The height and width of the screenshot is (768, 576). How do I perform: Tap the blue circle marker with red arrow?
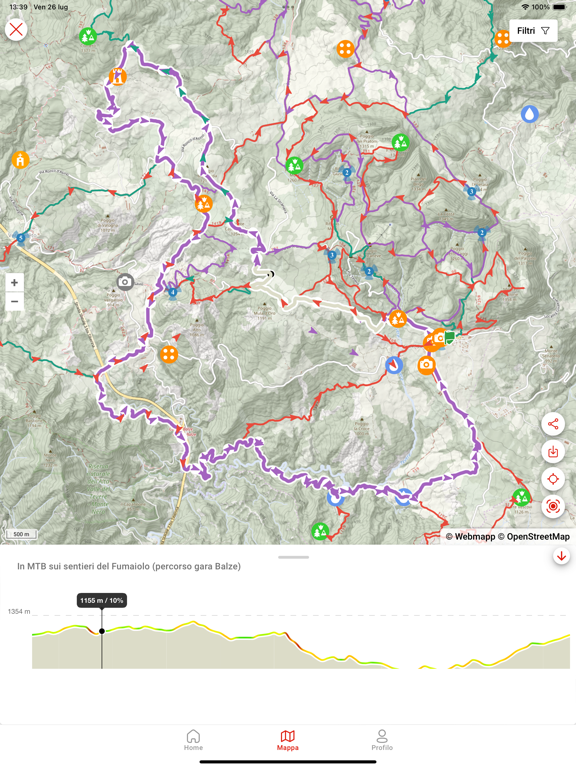(394, 365)
